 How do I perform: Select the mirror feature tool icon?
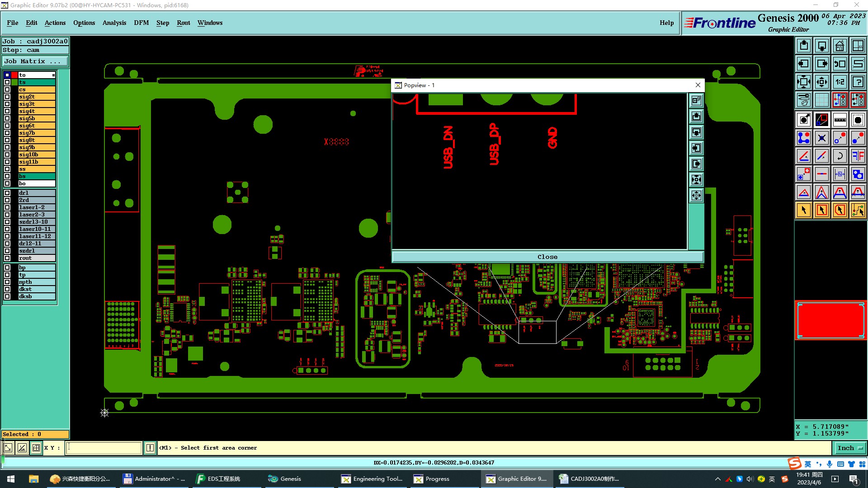858,156
